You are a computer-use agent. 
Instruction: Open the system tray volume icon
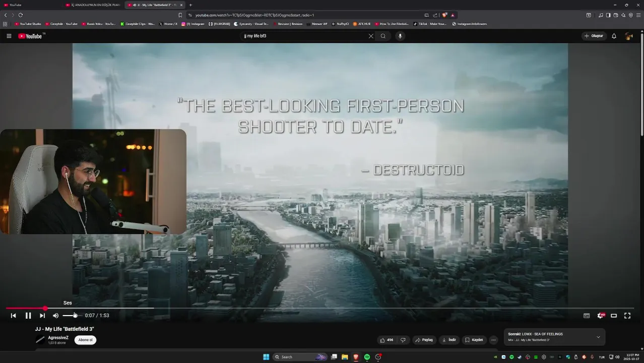coord(617,357)
